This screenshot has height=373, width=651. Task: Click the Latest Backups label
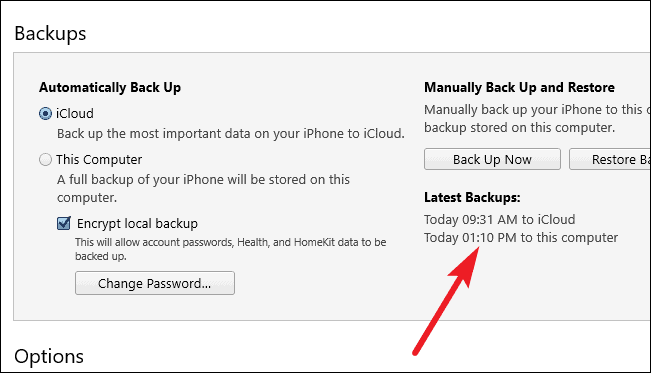pos(472,197)
